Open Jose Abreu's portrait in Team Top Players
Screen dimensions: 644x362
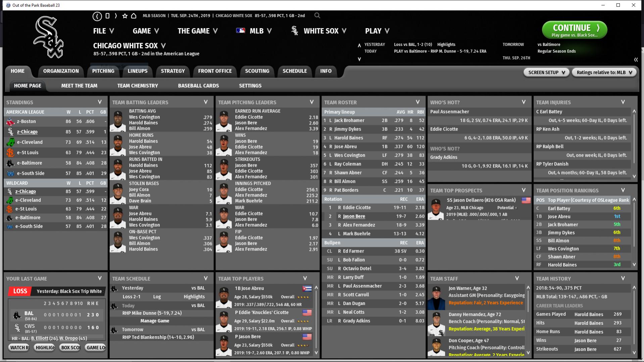(x=224, y=297)
